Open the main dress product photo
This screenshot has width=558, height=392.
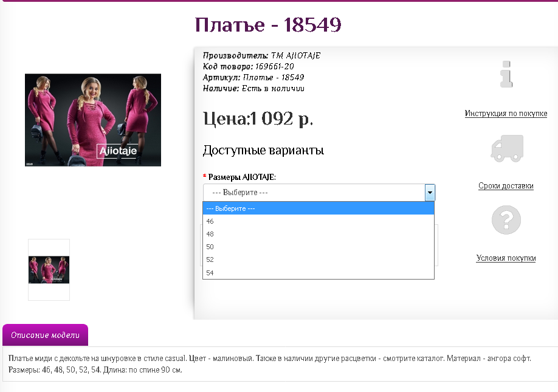point(93,120)
